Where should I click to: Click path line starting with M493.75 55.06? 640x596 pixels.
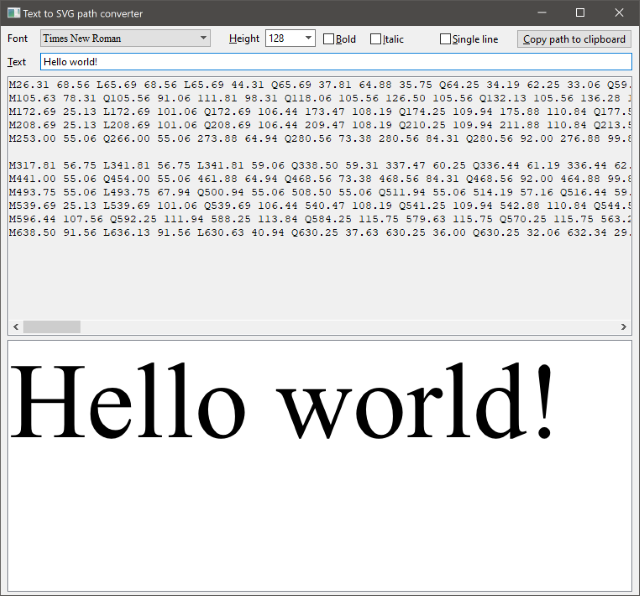tap(320, 192)
